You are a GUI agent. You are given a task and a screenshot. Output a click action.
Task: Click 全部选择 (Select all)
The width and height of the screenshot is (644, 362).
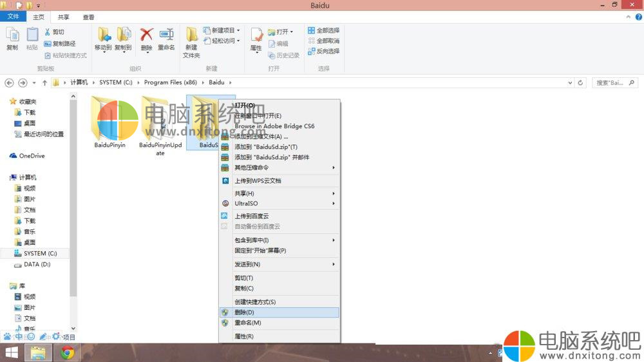(x=324, y=30)
